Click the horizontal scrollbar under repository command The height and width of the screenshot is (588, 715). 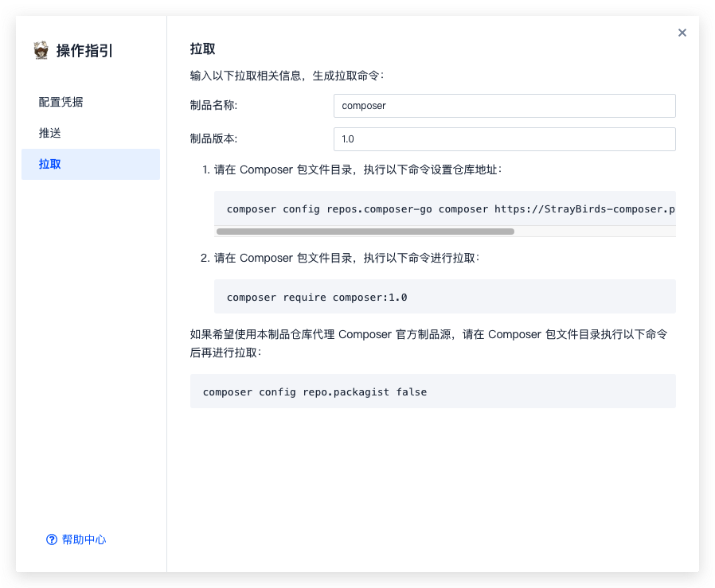365,232
